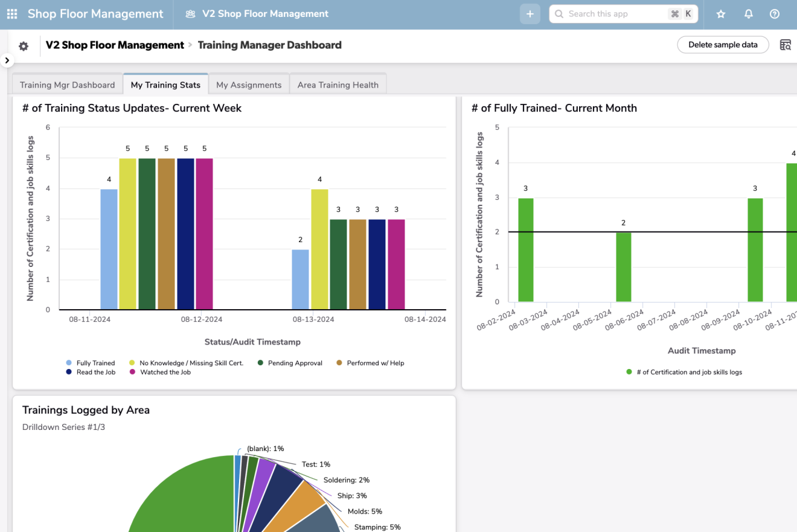Viewport: 797px width, 532px height.
Task: Click the yellow No Knowledge legend swatch
Action: pyautogui.click(x=132, y=363)
